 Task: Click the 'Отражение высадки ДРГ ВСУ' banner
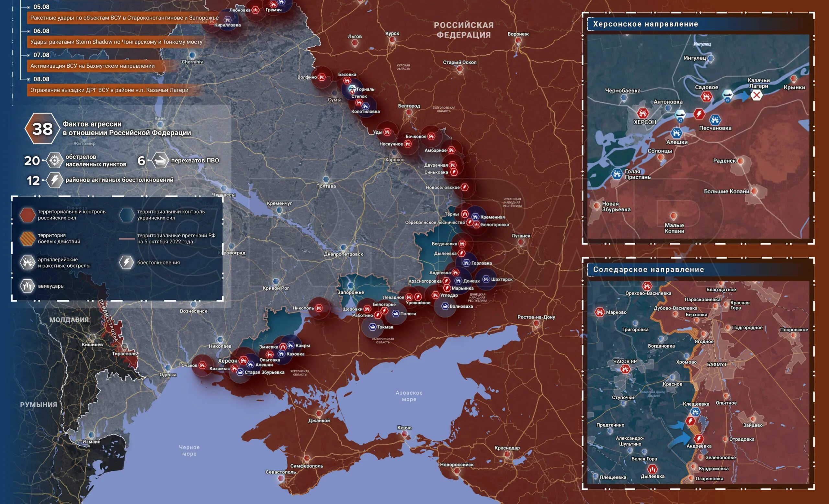click(x=113, y=90)
